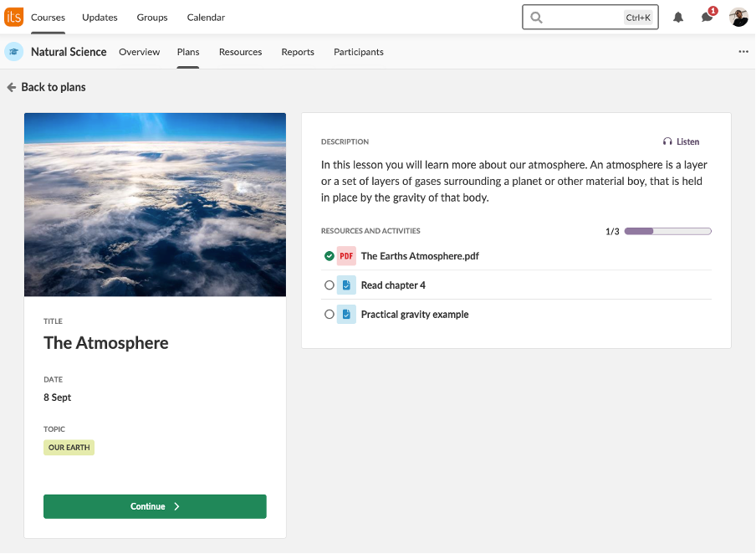Click the OUR EARTH topic tag
Viewport: 756px width, 554px height.
click(69, 448)
